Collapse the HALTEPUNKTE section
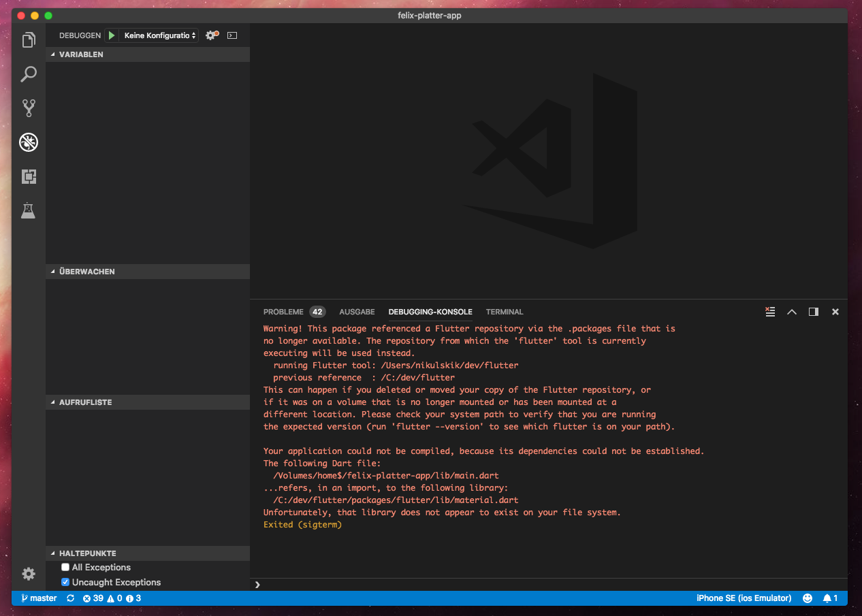Viewport: 862px width, 616px height. point(52,553)
